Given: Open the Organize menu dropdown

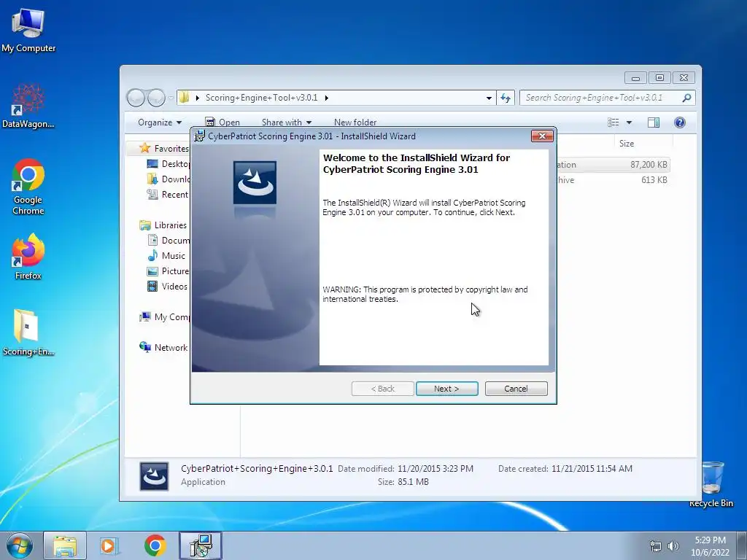Looking at the screenshot, I should tap(160, 122).
